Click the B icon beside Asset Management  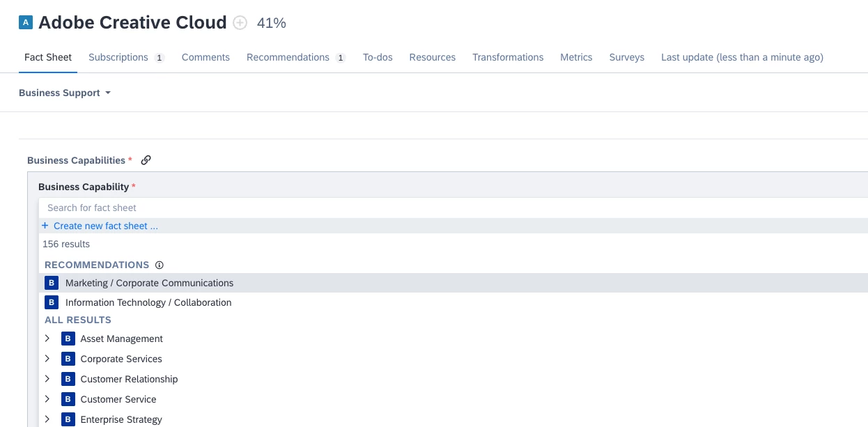(x=68, y=339)
